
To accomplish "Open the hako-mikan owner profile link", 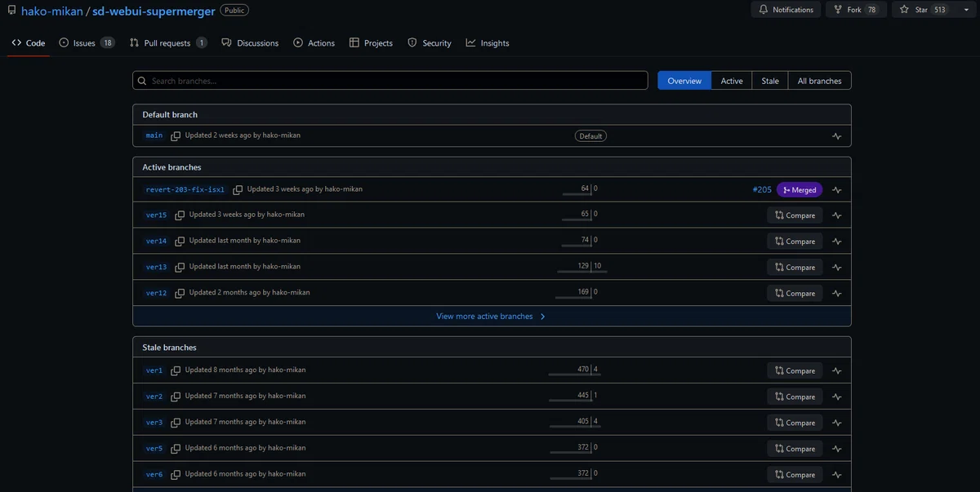I will [x=52, y=11].
